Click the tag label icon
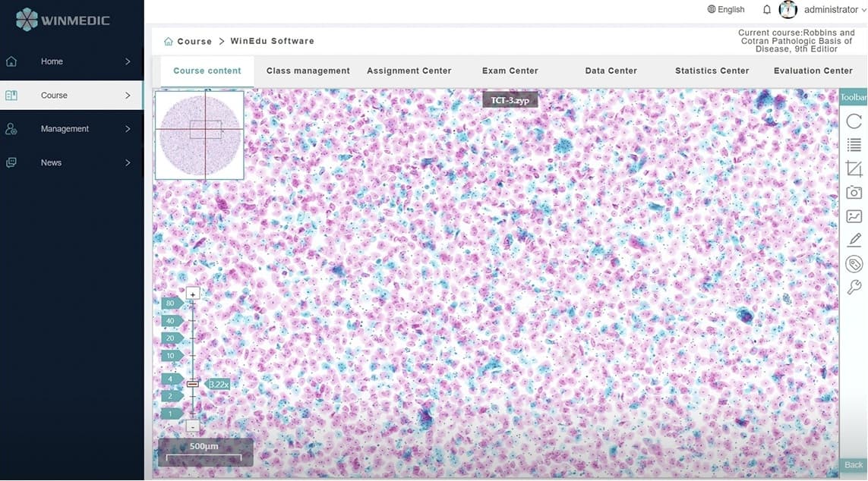The height and width of the screenshot is (481, 868). pyautogui.click(x=854, y=264)
